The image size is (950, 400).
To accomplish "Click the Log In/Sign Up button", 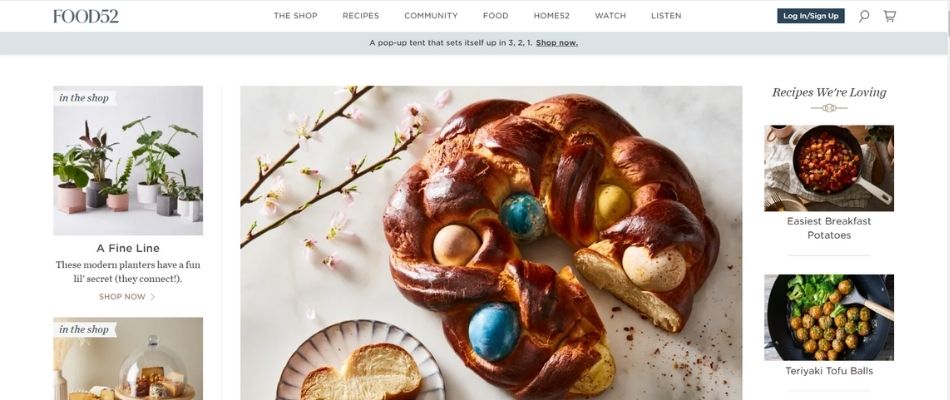I will tap(811, 16).
